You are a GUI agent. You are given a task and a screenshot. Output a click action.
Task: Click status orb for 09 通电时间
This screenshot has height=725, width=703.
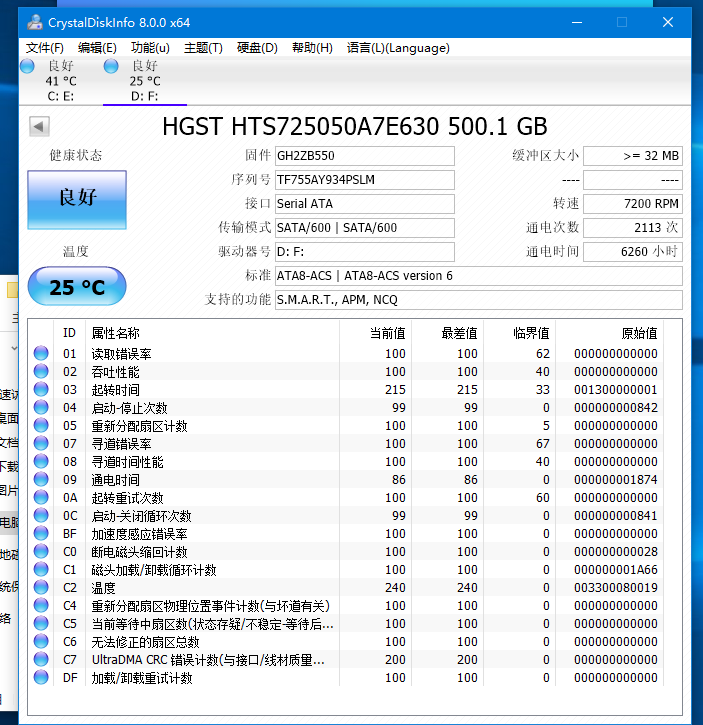[41, 479]
